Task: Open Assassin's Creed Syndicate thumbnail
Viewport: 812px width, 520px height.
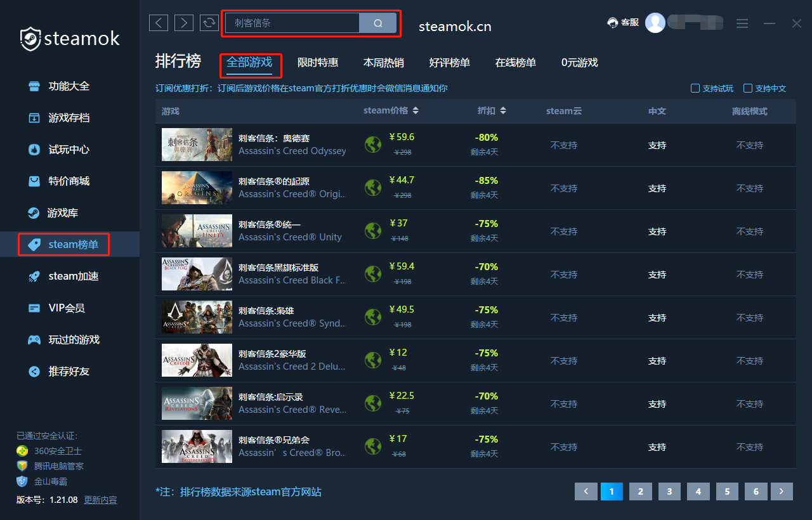Action: pos(197,317)
